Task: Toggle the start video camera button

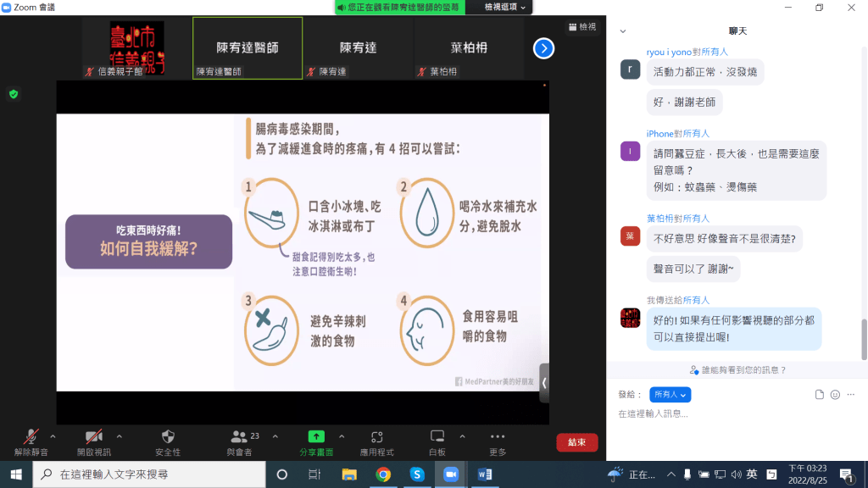Action: (93, 436)
